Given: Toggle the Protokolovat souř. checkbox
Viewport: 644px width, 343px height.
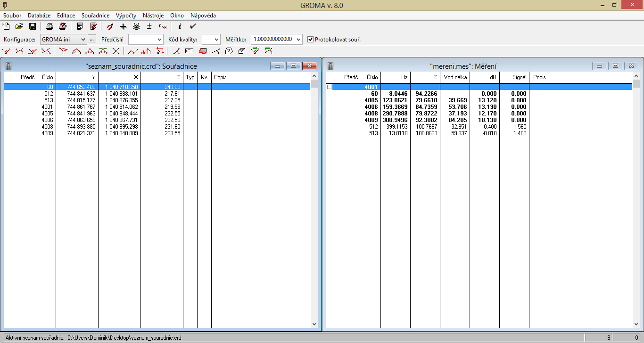Looking at the screenshot, I should pyautogui.click(x=310, y=39).
